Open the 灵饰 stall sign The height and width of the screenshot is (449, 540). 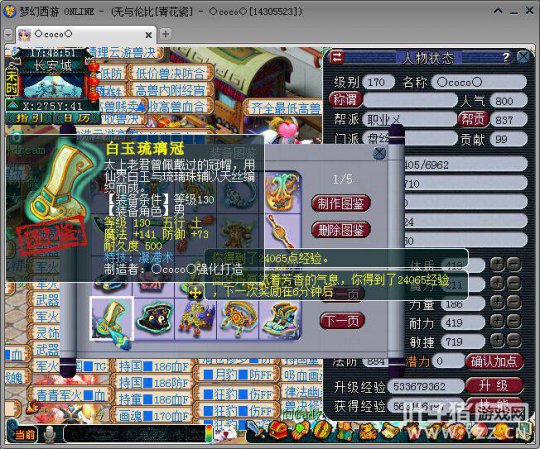tap(47, 333)
